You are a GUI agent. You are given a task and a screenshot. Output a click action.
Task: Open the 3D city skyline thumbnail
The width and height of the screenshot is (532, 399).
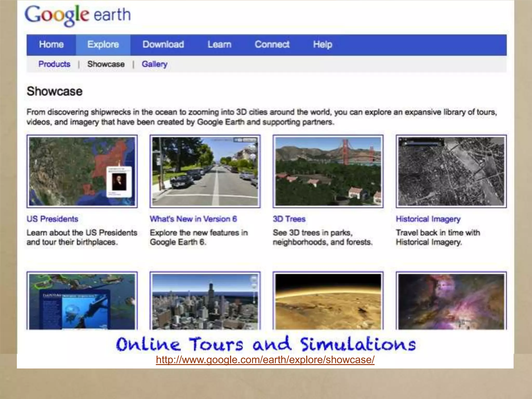(205, 301)
